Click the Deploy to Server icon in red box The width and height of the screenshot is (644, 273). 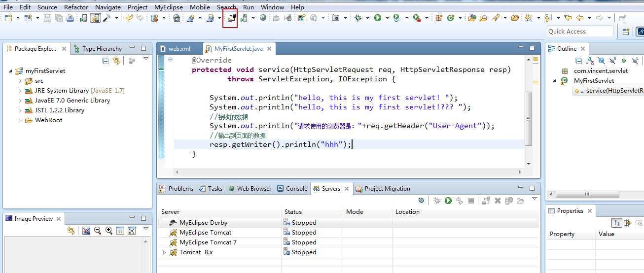tap(232, 18)
